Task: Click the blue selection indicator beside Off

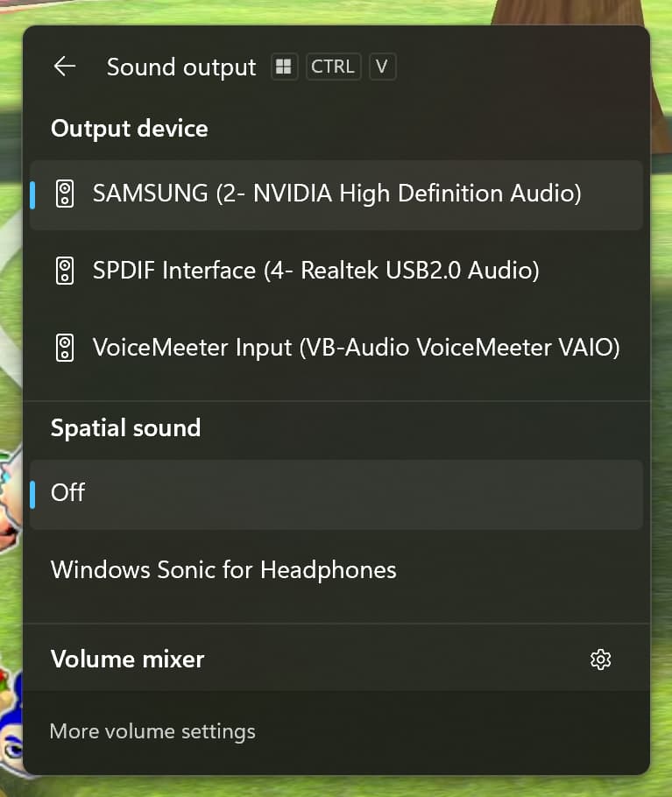Action: 32,494
